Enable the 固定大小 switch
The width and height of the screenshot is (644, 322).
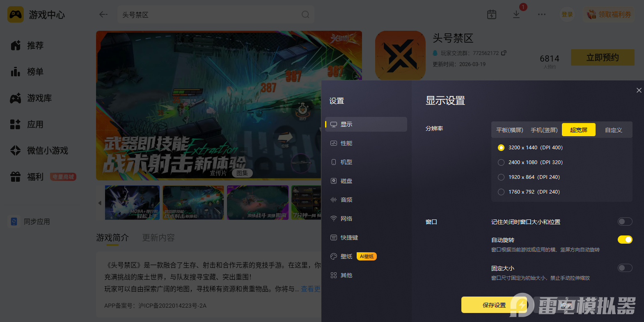pos(625,268)
